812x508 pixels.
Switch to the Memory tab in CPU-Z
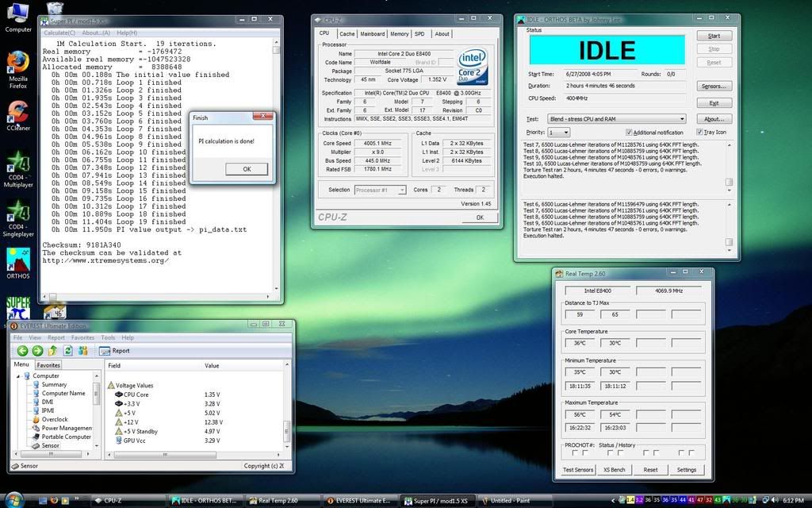pyautogui.click(x=400, y=33)
